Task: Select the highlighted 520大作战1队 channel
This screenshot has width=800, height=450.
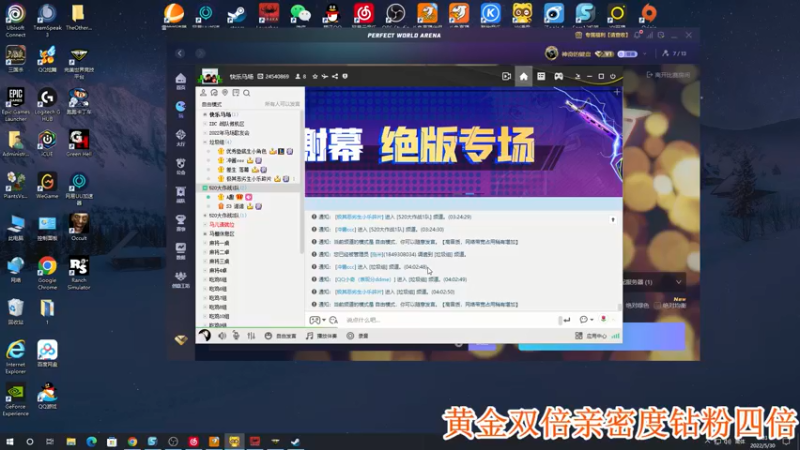Action: tap(248, 188)
